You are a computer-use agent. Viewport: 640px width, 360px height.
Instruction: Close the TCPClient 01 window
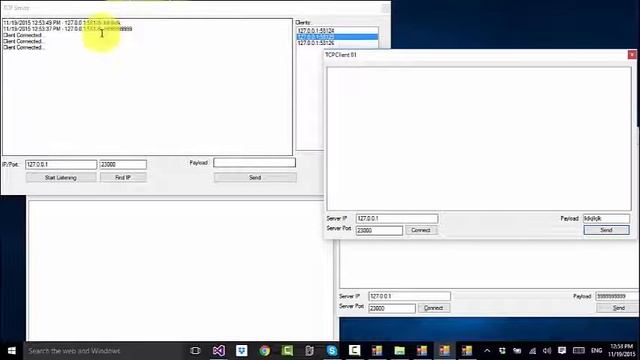tap(632, 55)
